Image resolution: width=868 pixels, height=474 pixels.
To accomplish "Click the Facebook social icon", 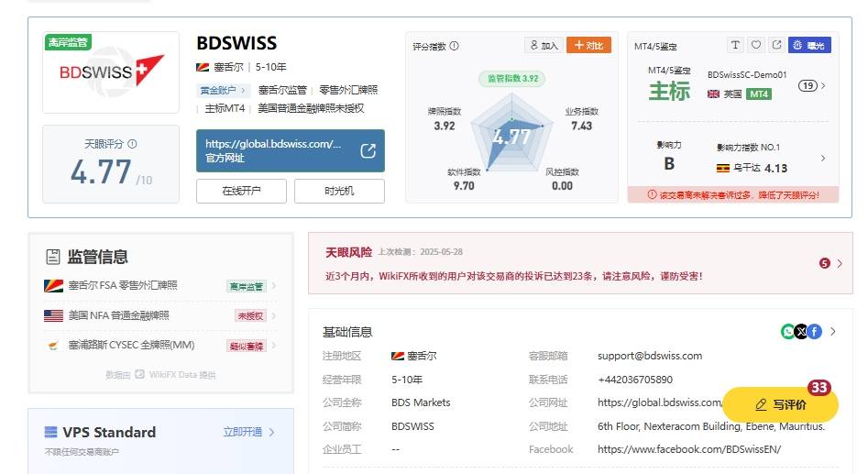I will (814, 332).
